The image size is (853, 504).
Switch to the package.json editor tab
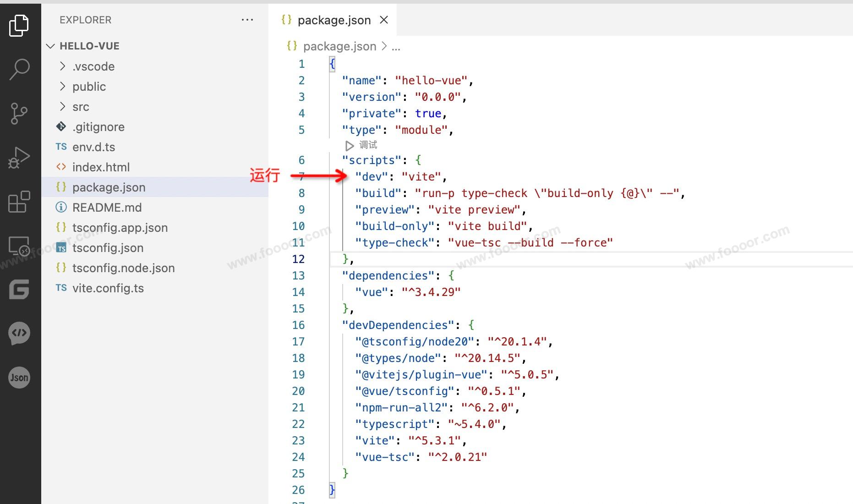click(x=334, y=20)
